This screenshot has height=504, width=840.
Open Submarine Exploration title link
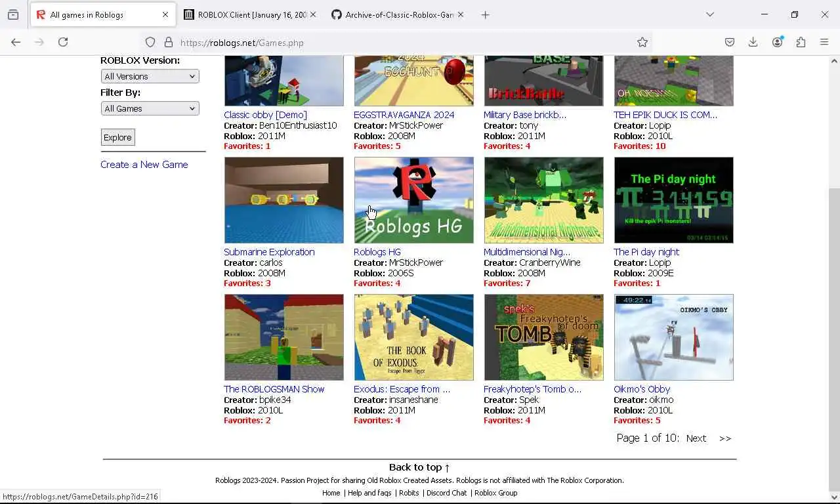click(269, 252)
